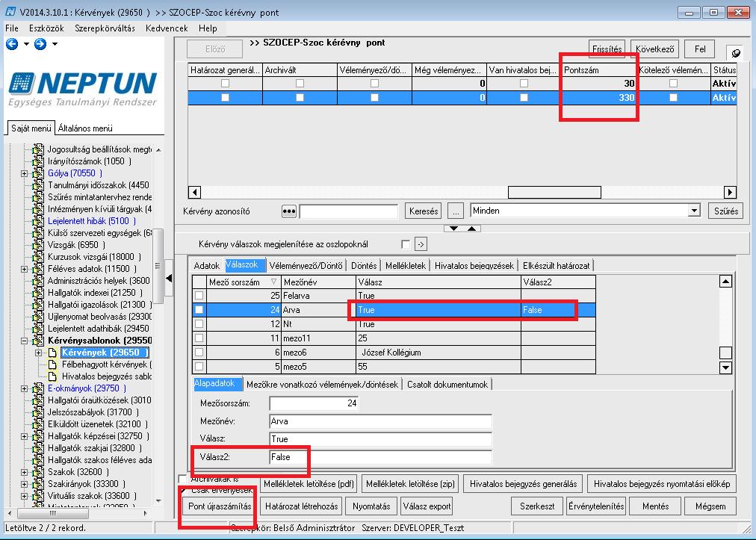This screenshot has height=540, width=756.
Task: Click the up splitter arrow below search row
Action: pyautogui.click(x=471, y=228)
